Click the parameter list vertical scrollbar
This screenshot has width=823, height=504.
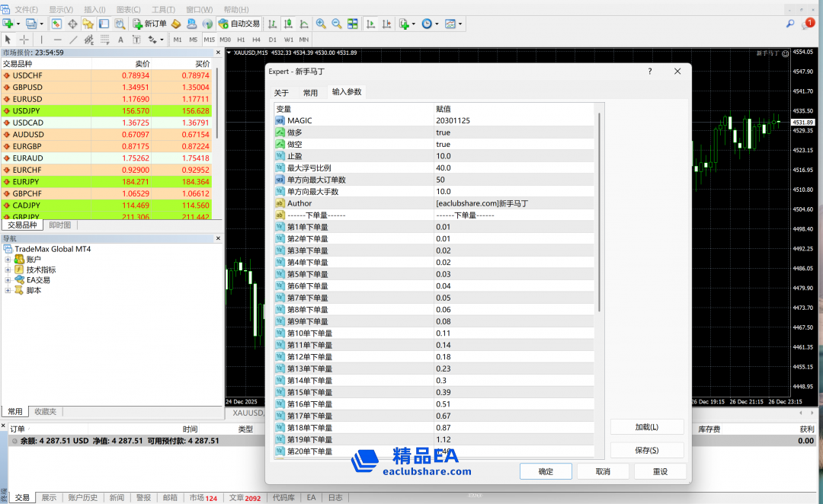(x=598, y=213)
